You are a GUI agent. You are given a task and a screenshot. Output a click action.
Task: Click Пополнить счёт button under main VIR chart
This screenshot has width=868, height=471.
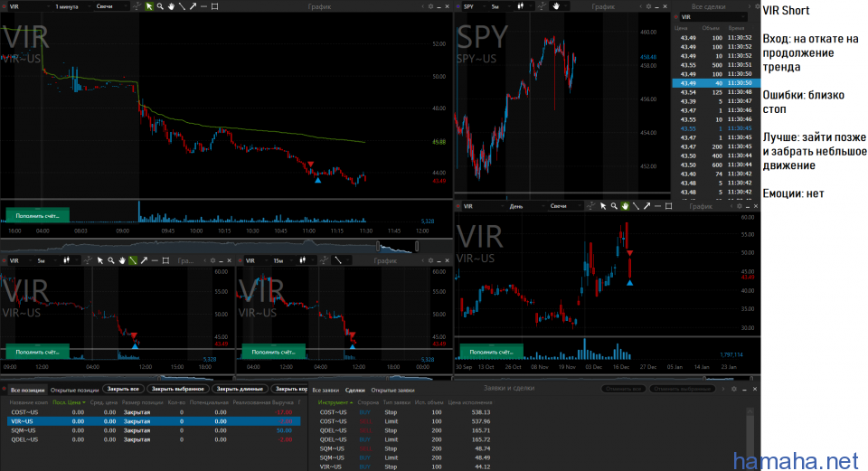(37, 214)
